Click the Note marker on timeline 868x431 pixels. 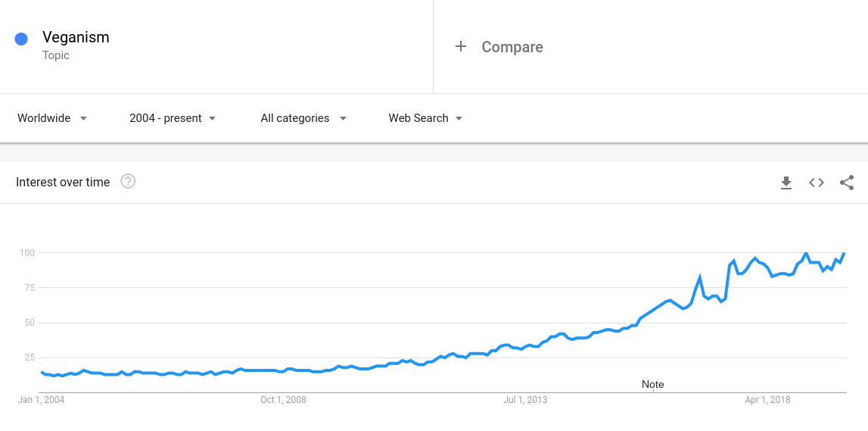click(x=652, y=385)
